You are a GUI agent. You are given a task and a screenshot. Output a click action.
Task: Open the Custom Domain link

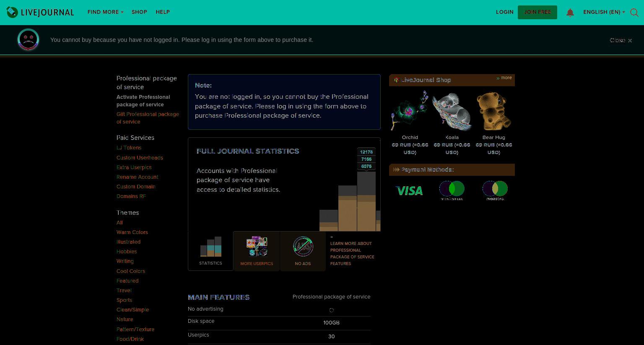tap(136, 187)
